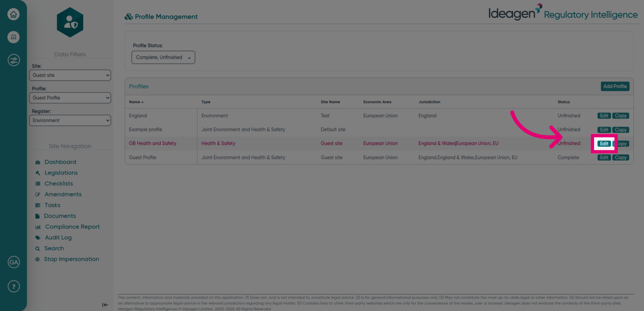644x311 pixels.
Task: Open the Register dropdown showing Environment
Action: (x=70, y=120)
